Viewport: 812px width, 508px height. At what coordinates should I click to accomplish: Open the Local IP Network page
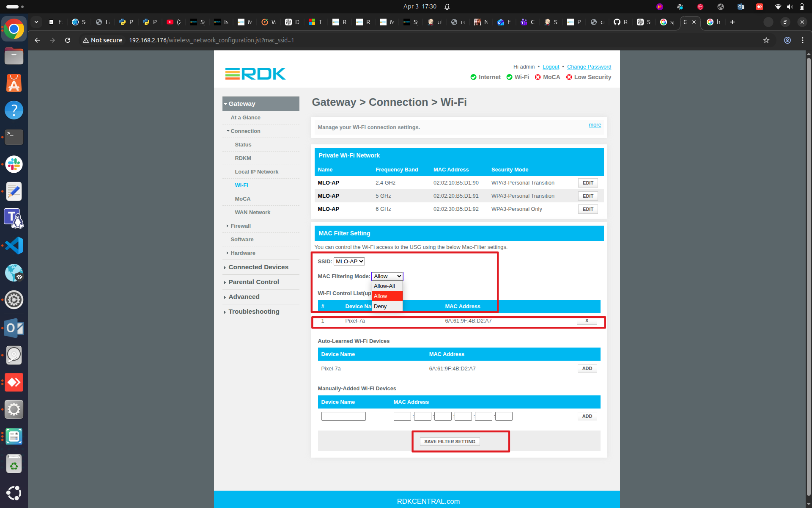[256, 172]
